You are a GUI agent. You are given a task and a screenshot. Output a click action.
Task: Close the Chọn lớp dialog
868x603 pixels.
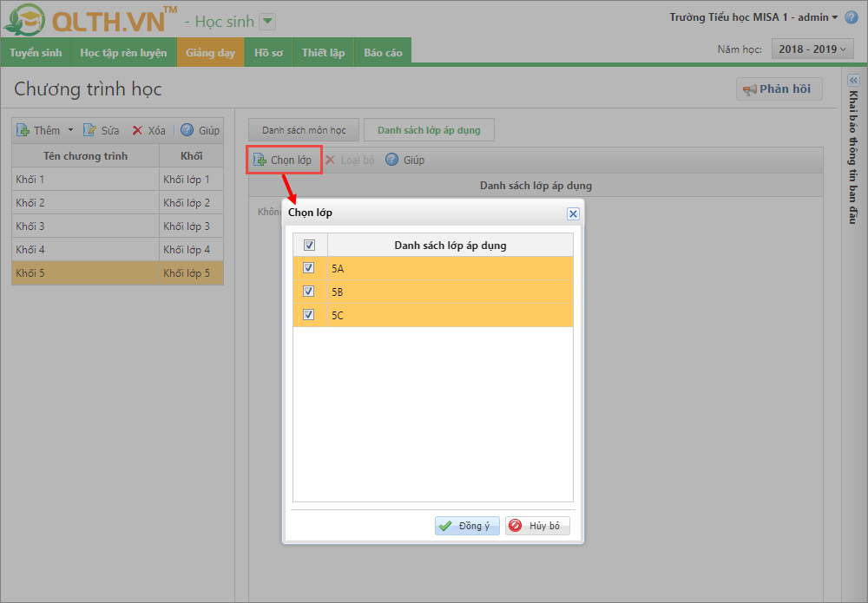coord(574,213)
